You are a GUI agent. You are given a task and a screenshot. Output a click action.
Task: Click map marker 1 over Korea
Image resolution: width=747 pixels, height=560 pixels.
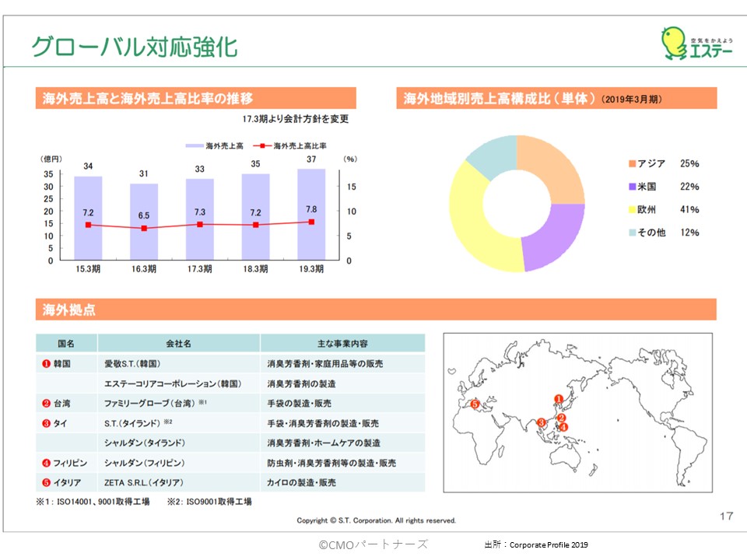pyautogui.click(x=557, y=400)
